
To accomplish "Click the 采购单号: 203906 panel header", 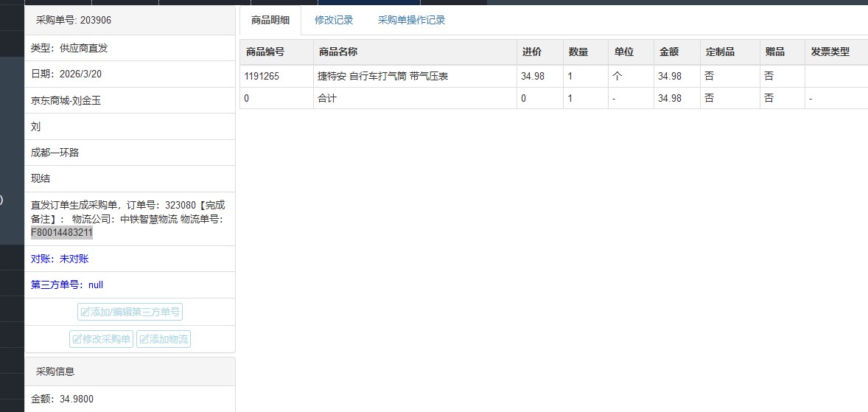I will click(x=74, y=21).
